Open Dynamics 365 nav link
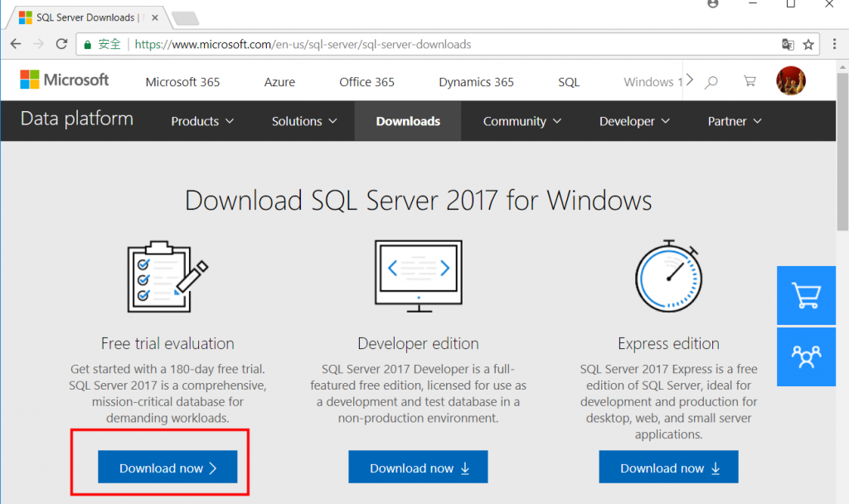This screenshot has width=849, height=504. [x=476, y=82]
